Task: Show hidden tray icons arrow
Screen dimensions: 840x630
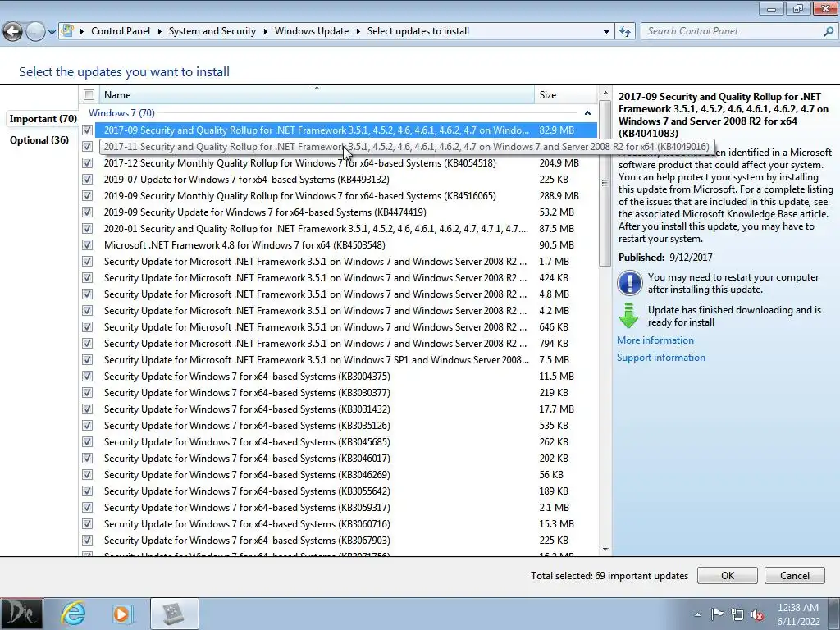Action: coord(697,614)
